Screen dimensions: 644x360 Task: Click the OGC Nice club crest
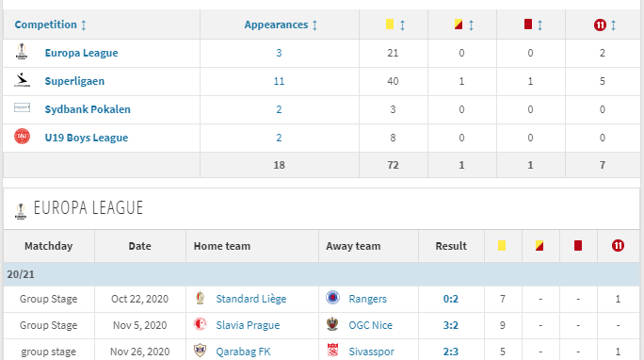332,324
